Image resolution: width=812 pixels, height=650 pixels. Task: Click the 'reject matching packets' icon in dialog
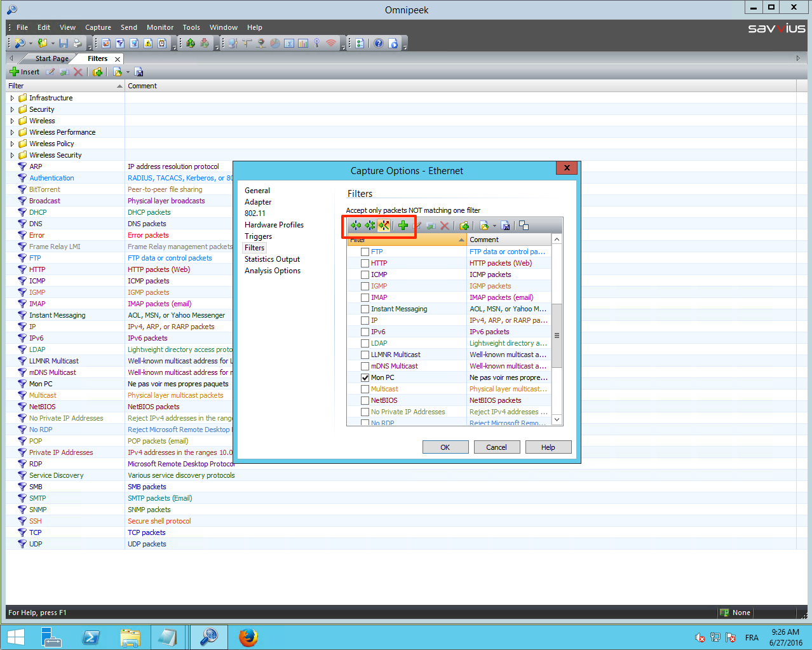tap(384, 226)
